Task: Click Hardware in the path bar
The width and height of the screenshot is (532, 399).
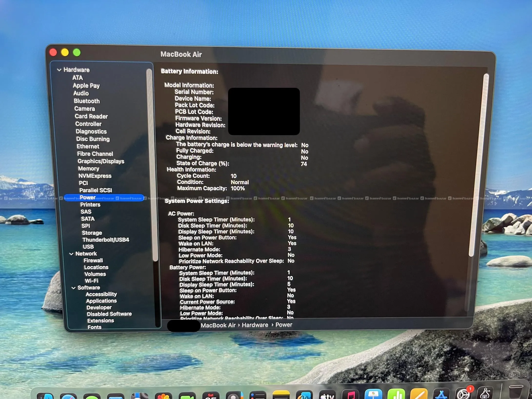Action: [255, 325]
